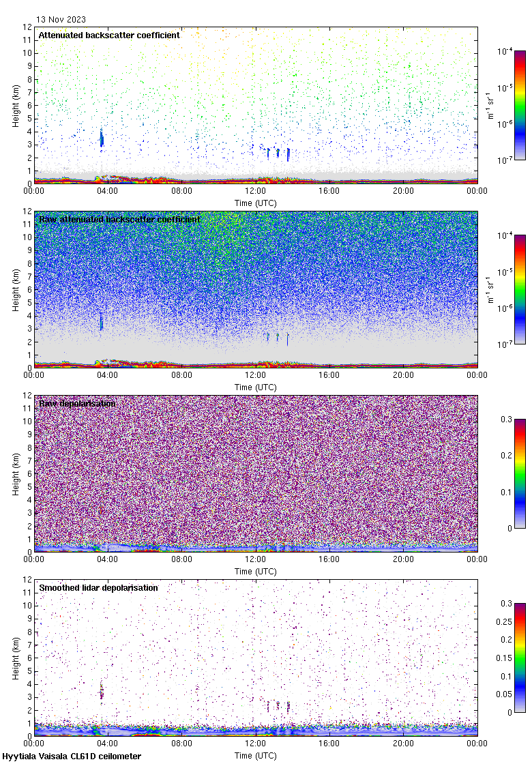
Task: Click the m⁻¹ sr⁻¹ unit label beside the top colorbar
Action: (x=492, y=105)
